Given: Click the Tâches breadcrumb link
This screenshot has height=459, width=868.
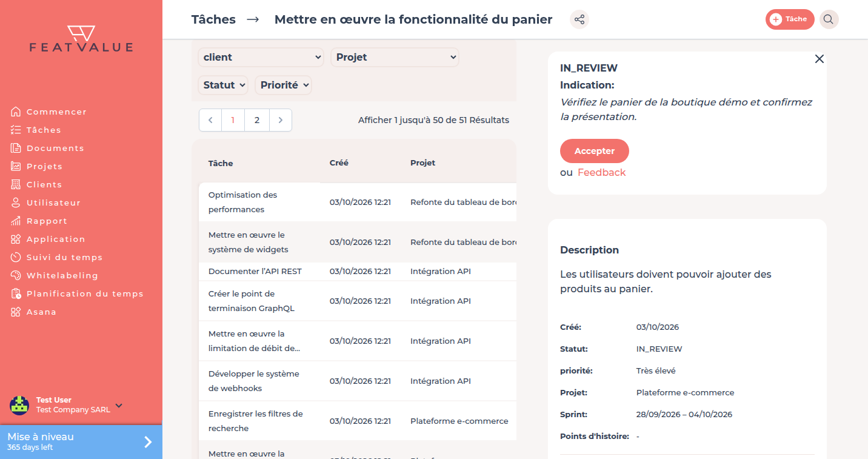Looking at the screenshot, I should click(213, 19).
